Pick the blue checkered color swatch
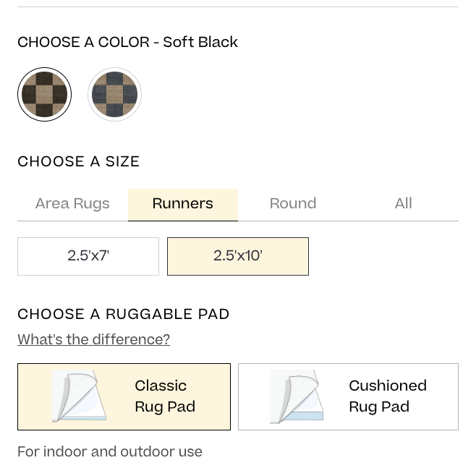 (115, 95)
